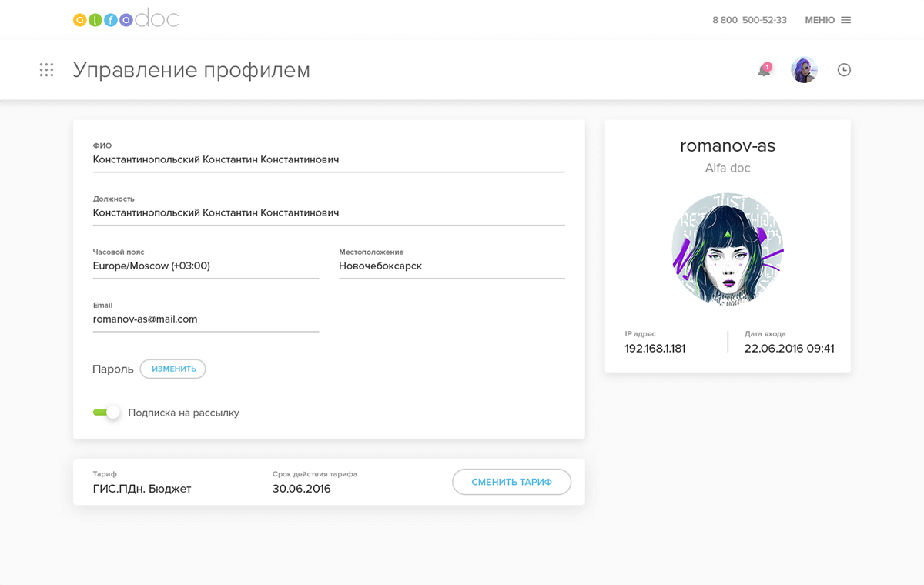
Task: Click the small user avatar in header
Action: click(x=804, y=70)
